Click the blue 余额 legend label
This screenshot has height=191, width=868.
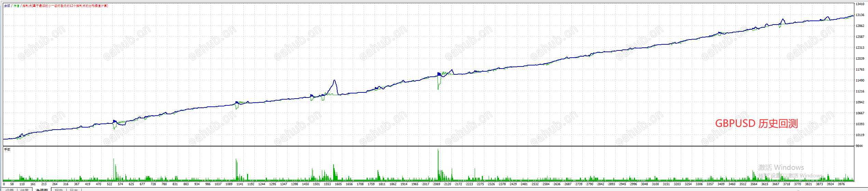click(7, 6)
